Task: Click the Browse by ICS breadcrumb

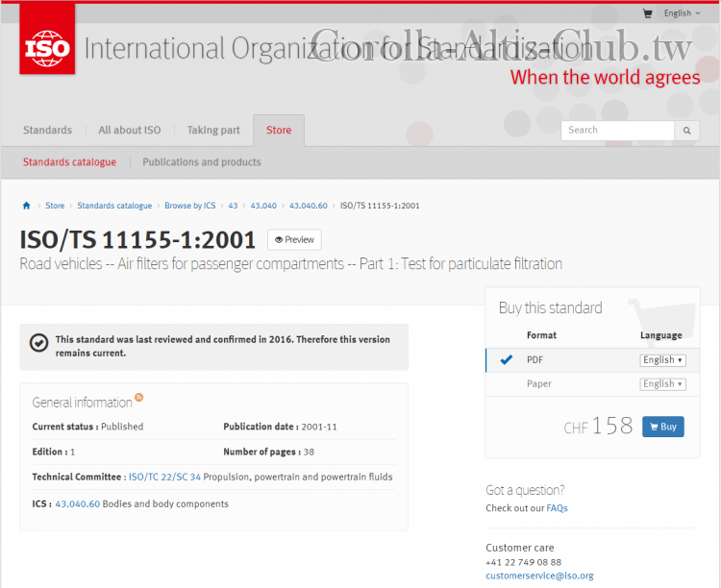Action: pyautogui.click(x=190, y=206)
